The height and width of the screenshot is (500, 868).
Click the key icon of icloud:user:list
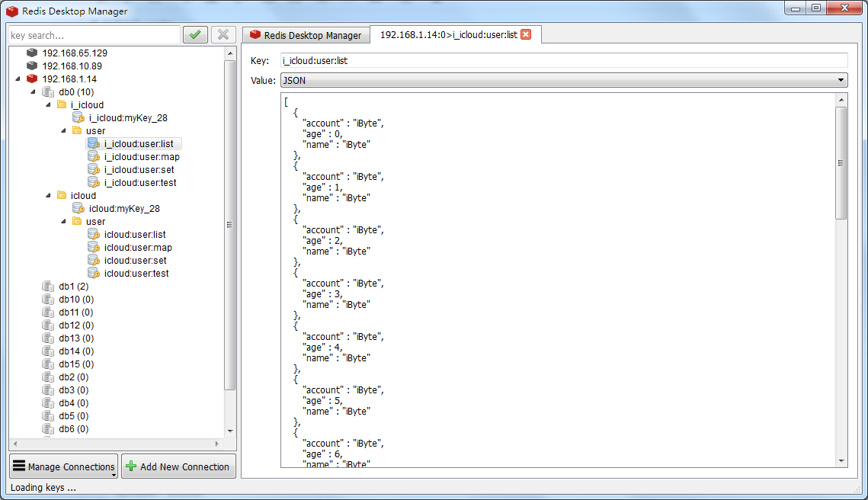(94, 234)
